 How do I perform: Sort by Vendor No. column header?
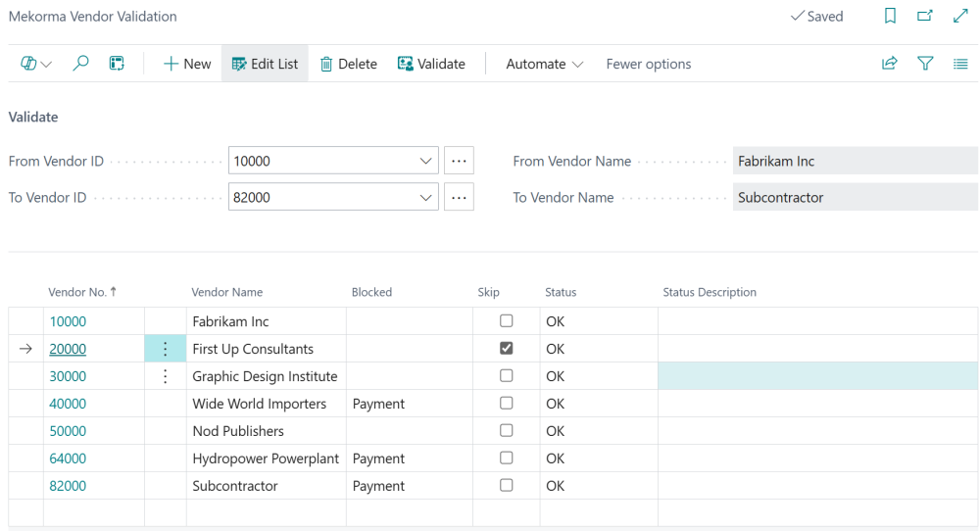[82, 292]
